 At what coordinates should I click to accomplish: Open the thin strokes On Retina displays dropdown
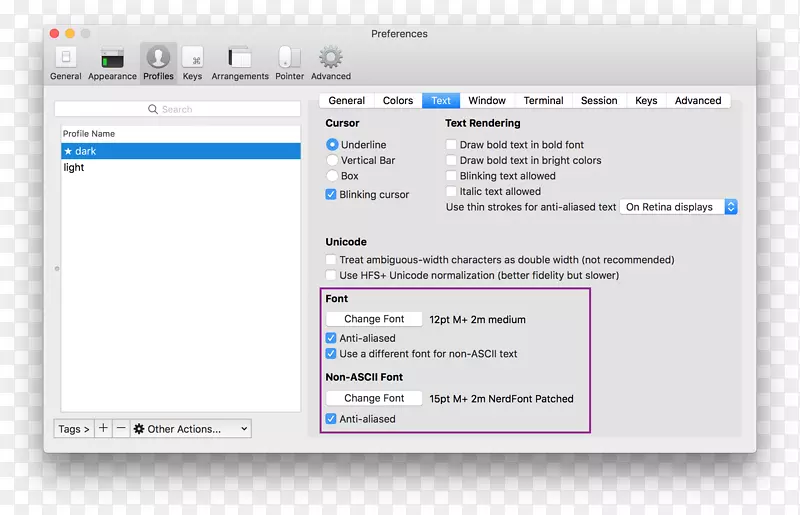[679, 207]
